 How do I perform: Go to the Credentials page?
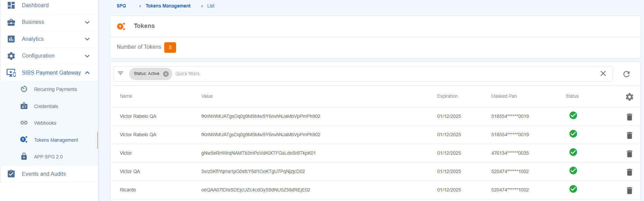click(46, 106)
